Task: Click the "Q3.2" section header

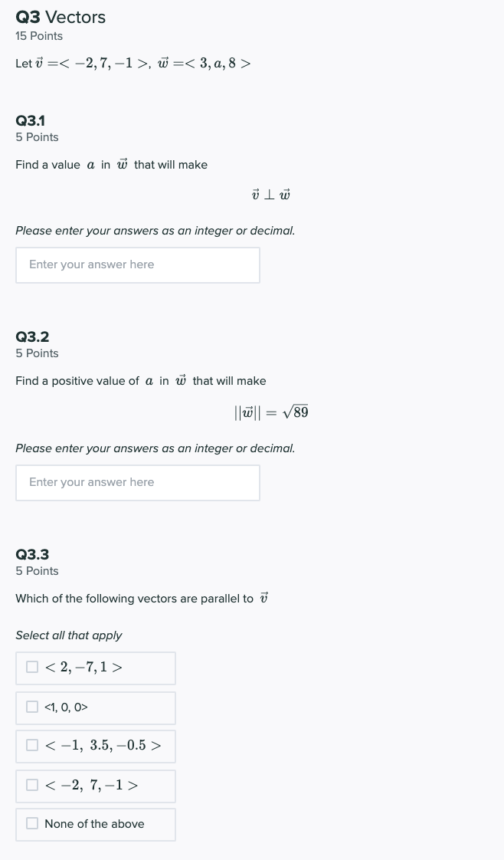Action: tap(32, 336)
